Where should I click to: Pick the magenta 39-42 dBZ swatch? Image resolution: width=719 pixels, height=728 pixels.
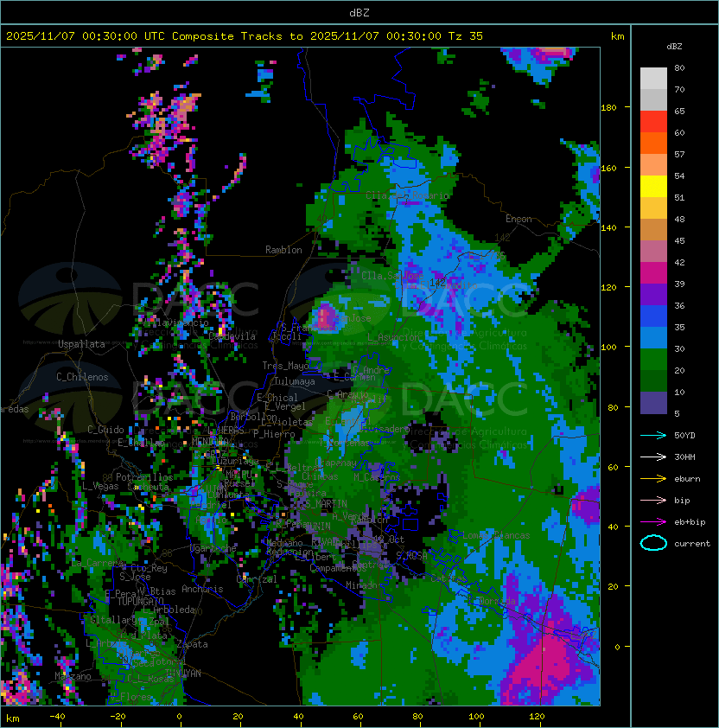653,273
